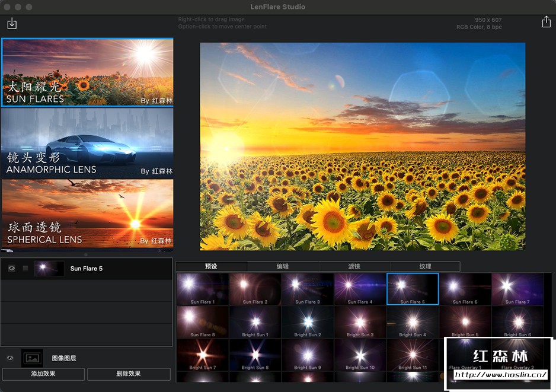The width and height of the screenshot is (556, 392).
Task: Open the image layer picture icon
Action: (32, 358)
